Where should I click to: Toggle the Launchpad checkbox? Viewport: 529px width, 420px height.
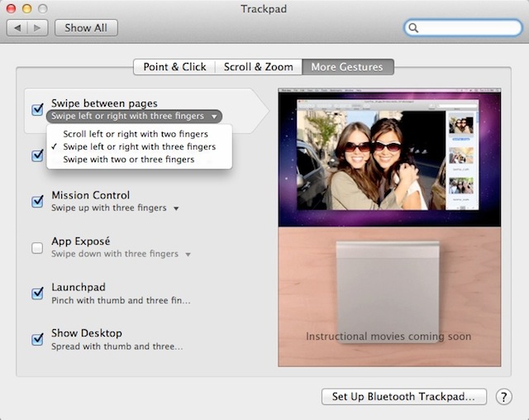37,294
